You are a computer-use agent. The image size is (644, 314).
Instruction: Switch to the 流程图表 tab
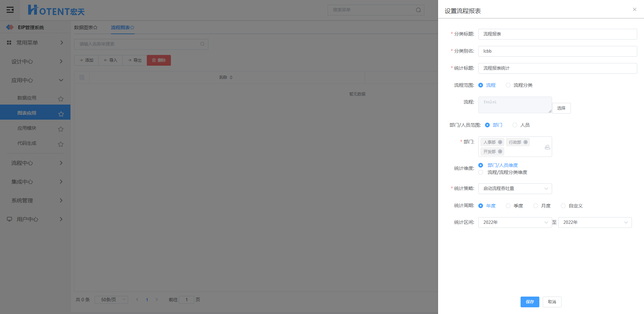point(122,27)
